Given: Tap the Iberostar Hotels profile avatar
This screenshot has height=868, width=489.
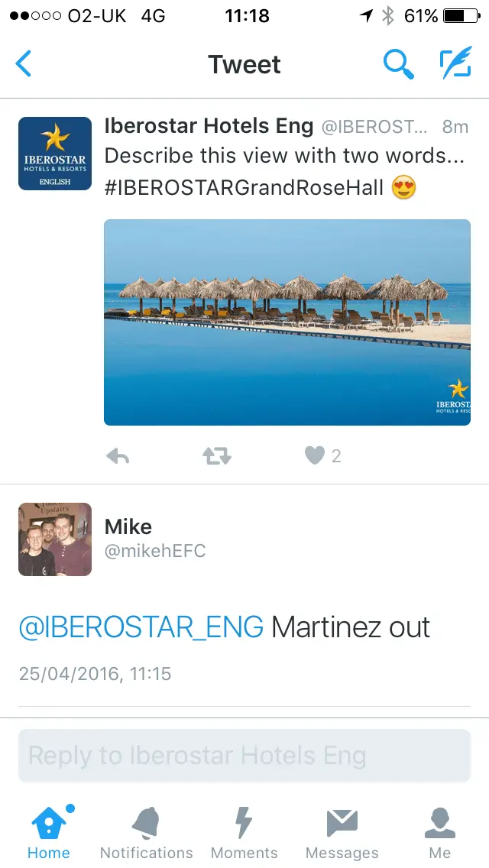Looking at the screenshot, I should [x=55, y=154].
